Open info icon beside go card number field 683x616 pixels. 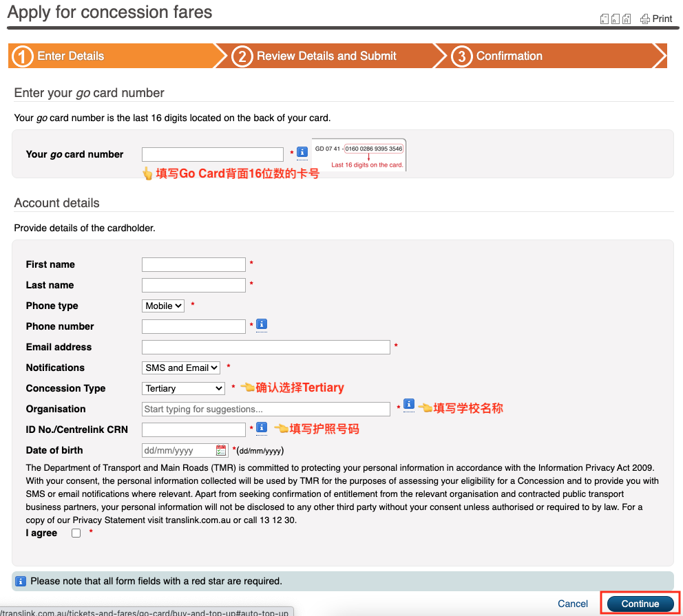pyautogui.click(x=302, y=152)
